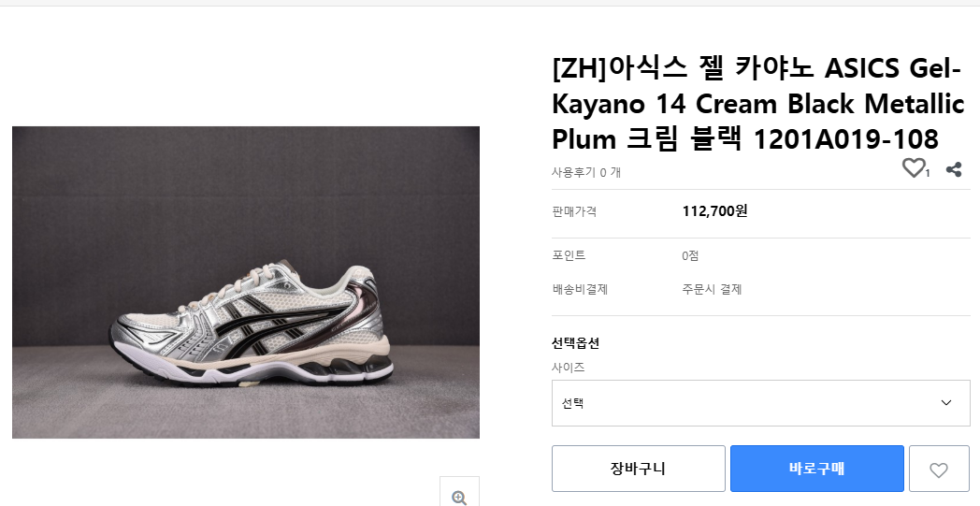The image size is (980, 506).
Task: Click the ASICS Gel-Kayano shoe product image
Action: (246, 282)
